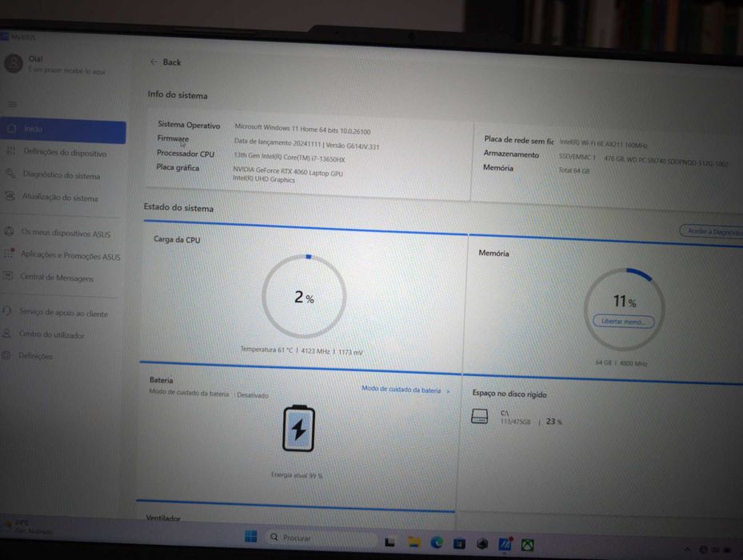Click the Energia atual 99 % text
Image resolution: width=743 pixels, height=560 pixels.
[297, 474]
